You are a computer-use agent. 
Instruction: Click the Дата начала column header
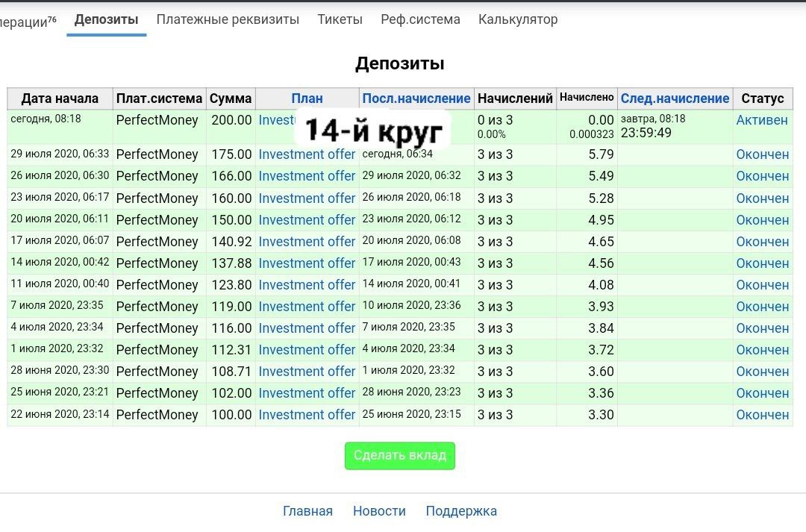[60, 98]
